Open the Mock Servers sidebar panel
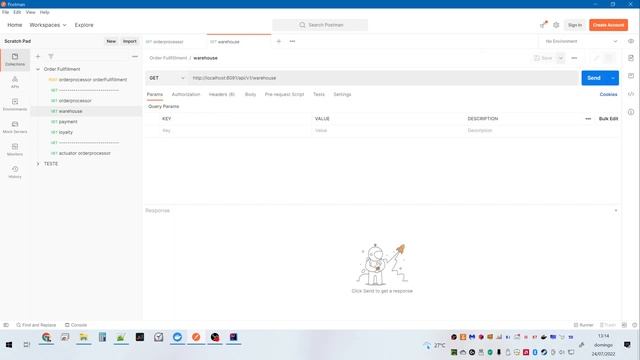Viewport: 640px width, 360px height. (15, 127)
